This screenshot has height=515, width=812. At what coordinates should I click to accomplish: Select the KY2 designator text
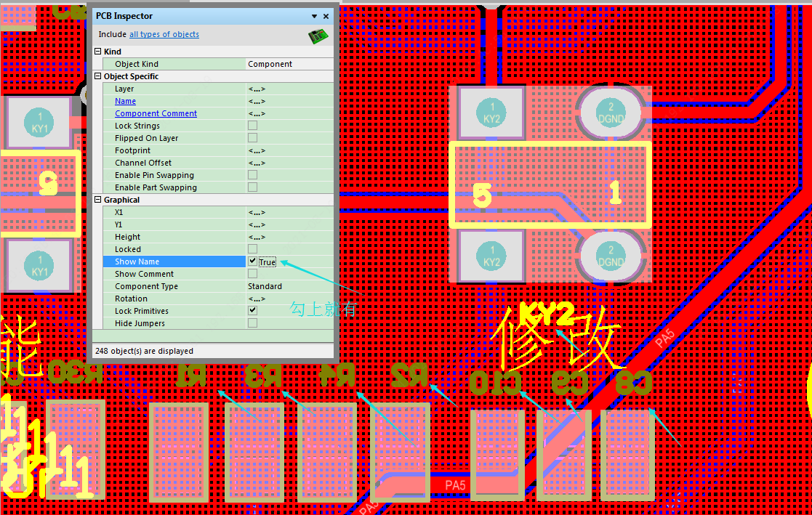pos(547,314)
